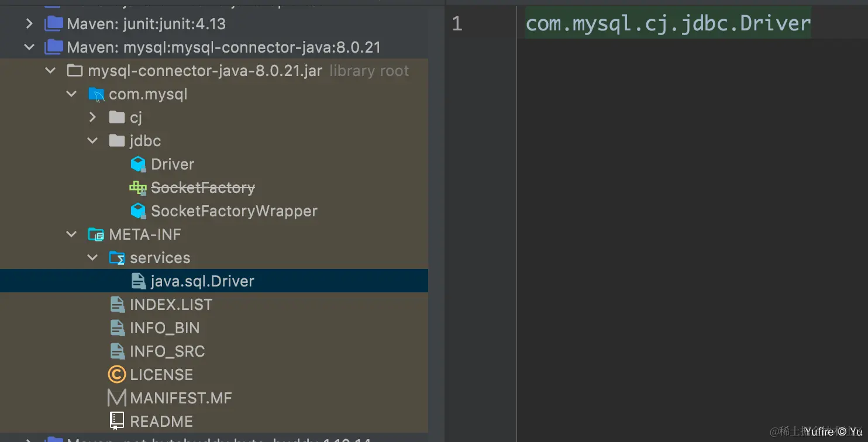The image size is (868, 442).
Task: Click the MANIFEST.MF file icon
Action: [117, 398]
